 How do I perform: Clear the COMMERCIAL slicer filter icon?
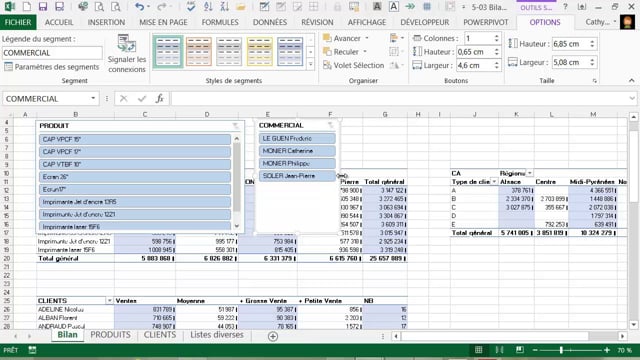(331, 125)
